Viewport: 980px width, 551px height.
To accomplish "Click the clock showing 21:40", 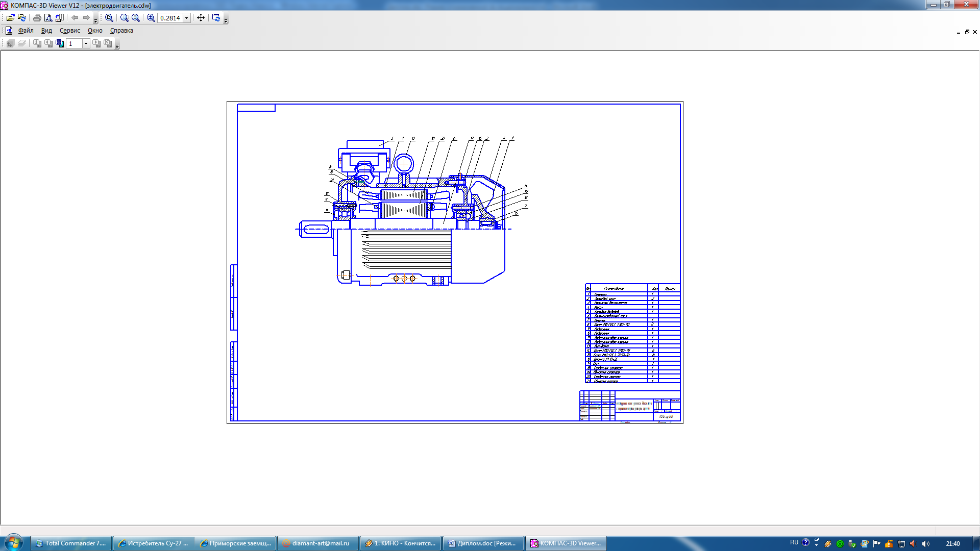I will point(952,544).
